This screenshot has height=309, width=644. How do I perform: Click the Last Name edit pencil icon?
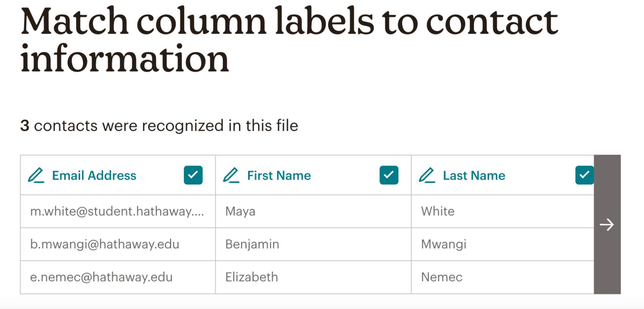pyautogui.click(x=427, y=175)
